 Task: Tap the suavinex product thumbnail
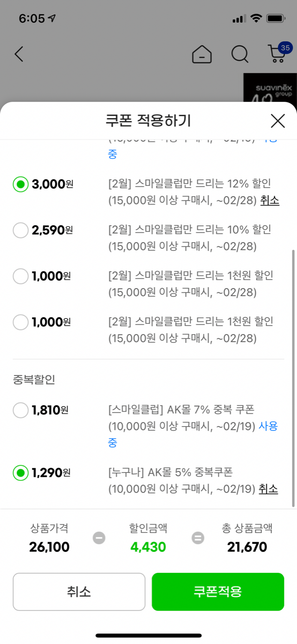(270, 88)
